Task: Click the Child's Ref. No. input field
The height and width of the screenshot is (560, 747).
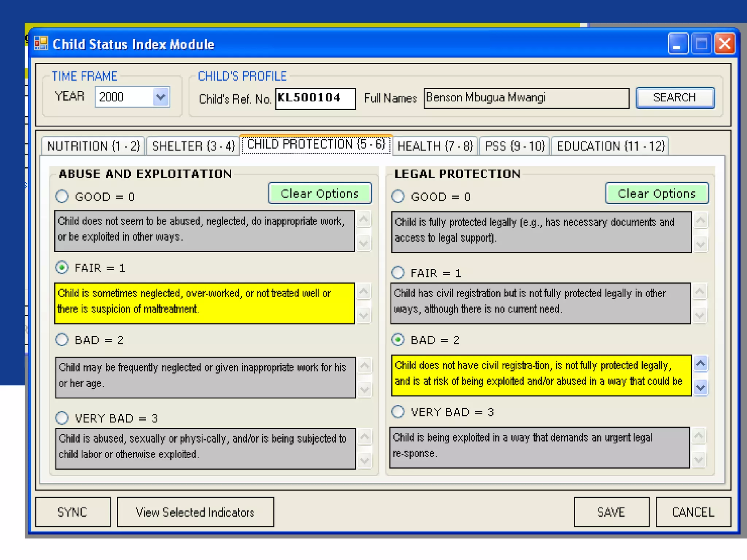Action: pos(315,98)
